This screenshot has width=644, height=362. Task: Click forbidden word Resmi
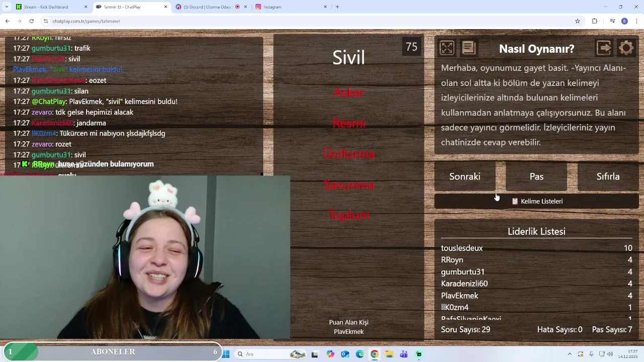pos(349,123)
